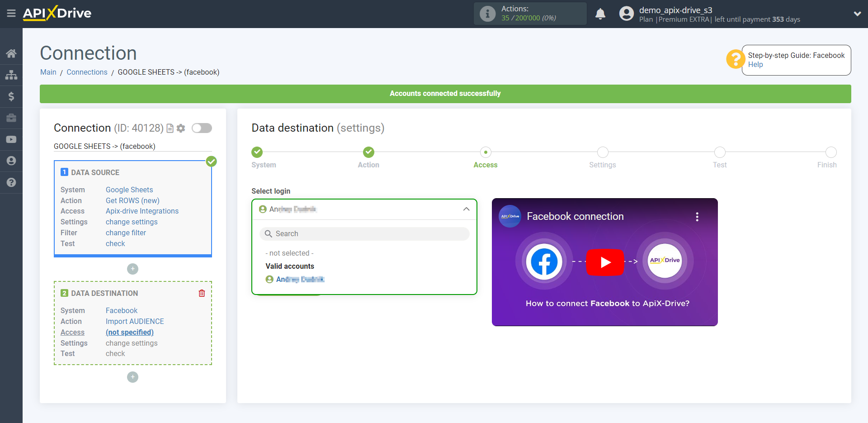Click the Data Source completed checkmark badge
Screen dimensions: 868x423
point(212,162)
